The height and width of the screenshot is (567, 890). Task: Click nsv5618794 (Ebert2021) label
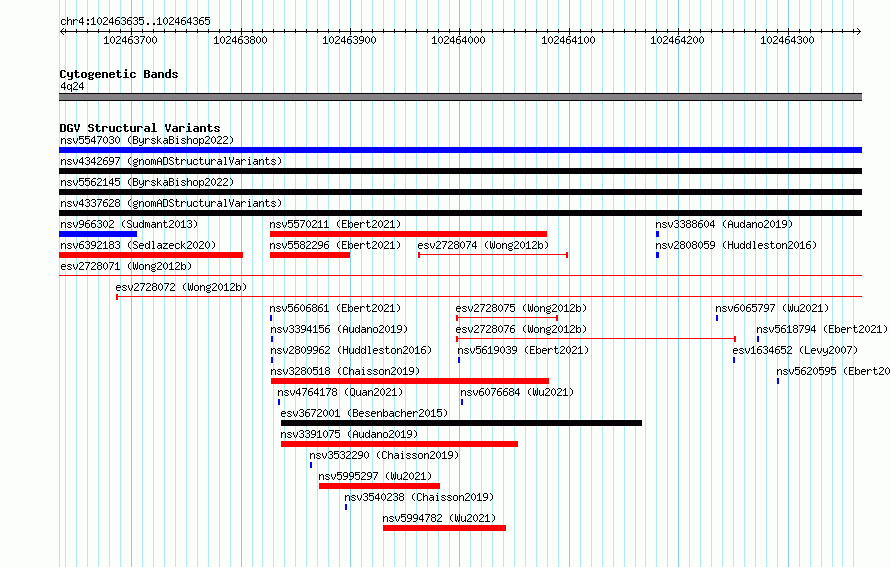coord(822,329)
